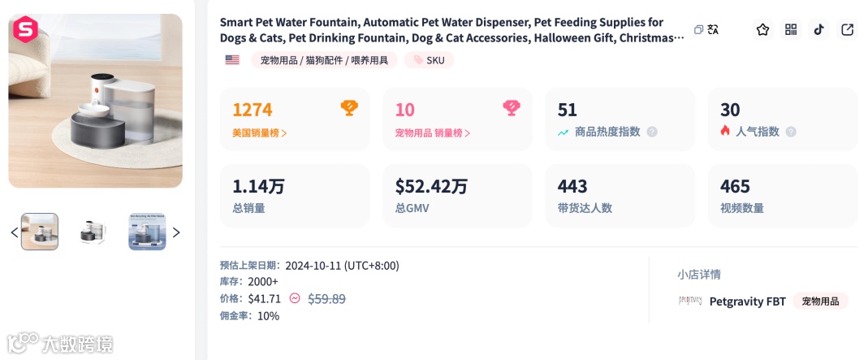Click the TikTok icon
Viewport: 868px width, 360px height.
818,30
